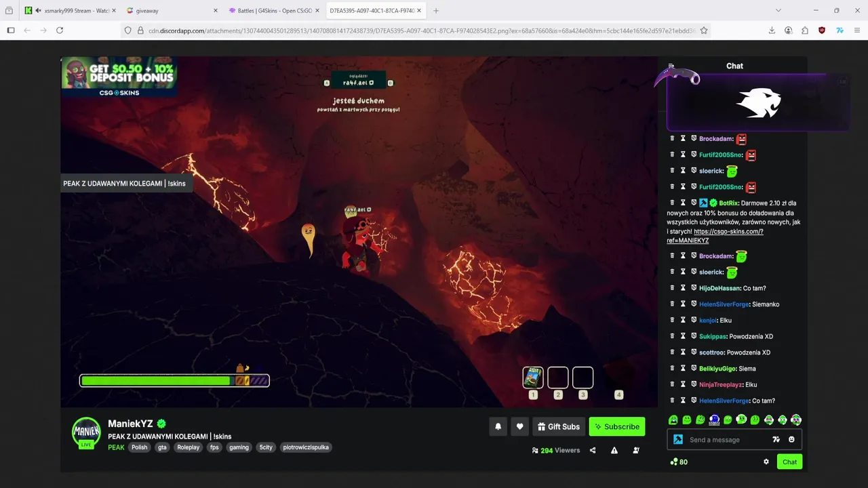Toggle the Firefox sidebar

[x=11, y=30]
